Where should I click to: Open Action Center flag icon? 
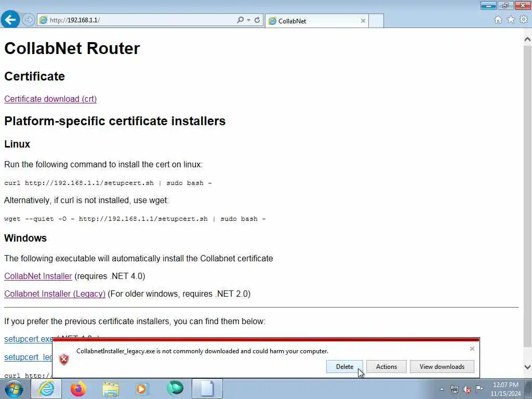coord(479,389)
